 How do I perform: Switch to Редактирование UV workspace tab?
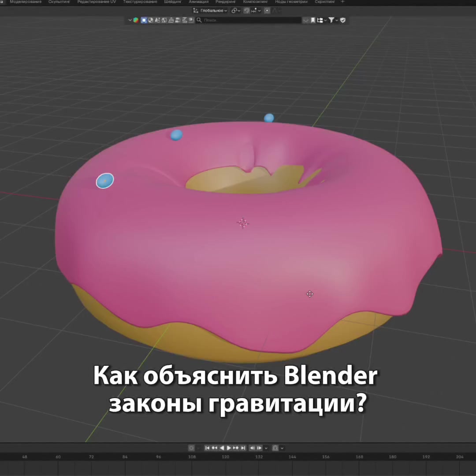97,2
